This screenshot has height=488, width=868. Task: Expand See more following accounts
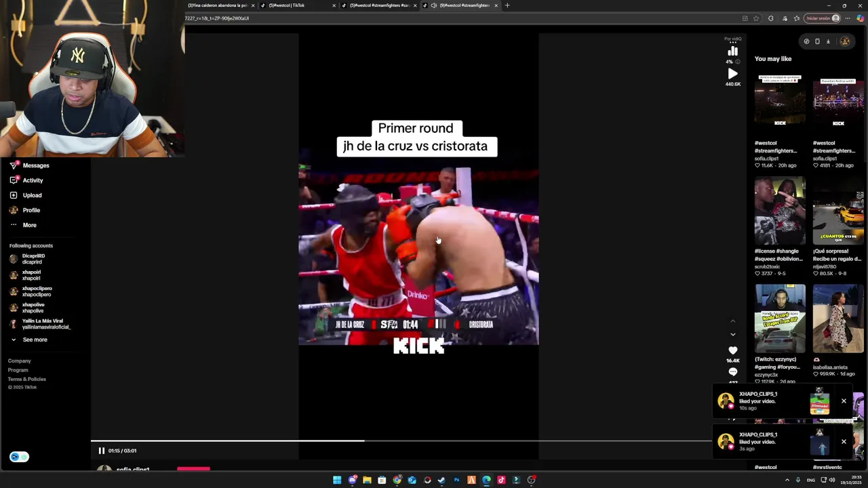(x=29, y=340)
